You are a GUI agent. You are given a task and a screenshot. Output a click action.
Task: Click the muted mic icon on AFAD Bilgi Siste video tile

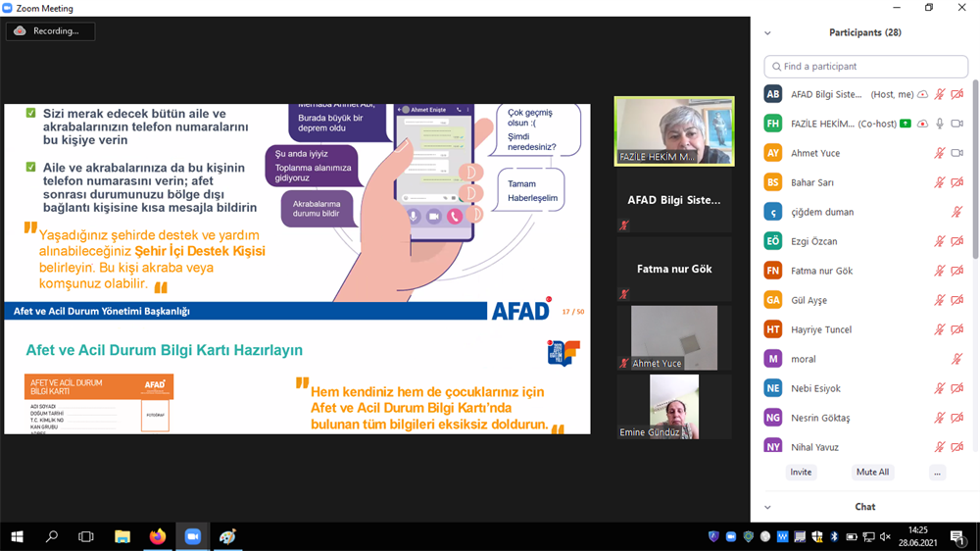pos(623,225)
